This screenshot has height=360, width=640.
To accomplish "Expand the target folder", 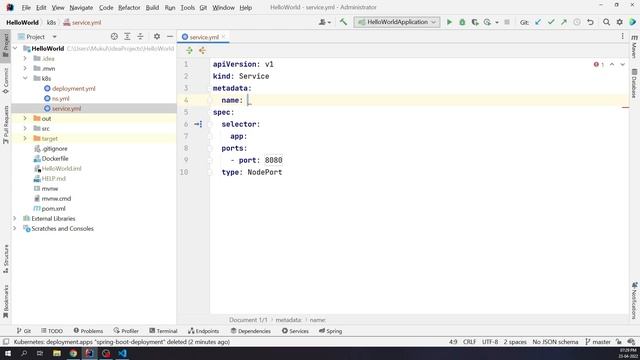I will click(x=25, y=138).
